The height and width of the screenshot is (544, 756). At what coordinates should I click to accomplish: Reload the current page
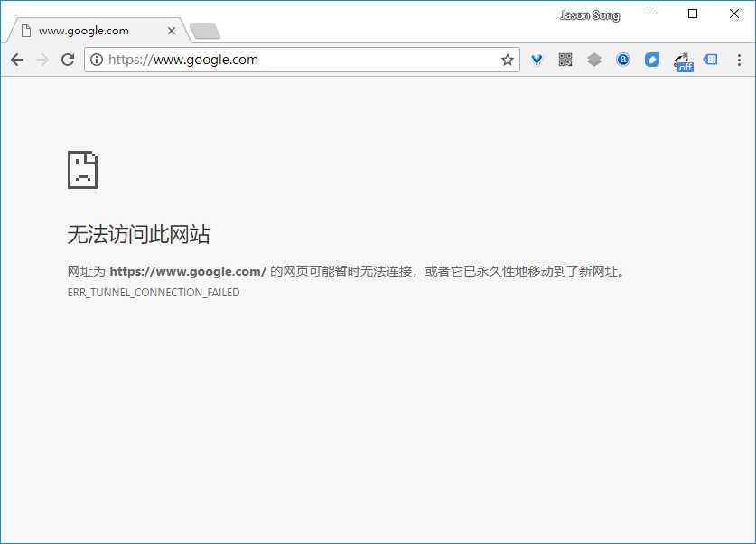[68, 60]
